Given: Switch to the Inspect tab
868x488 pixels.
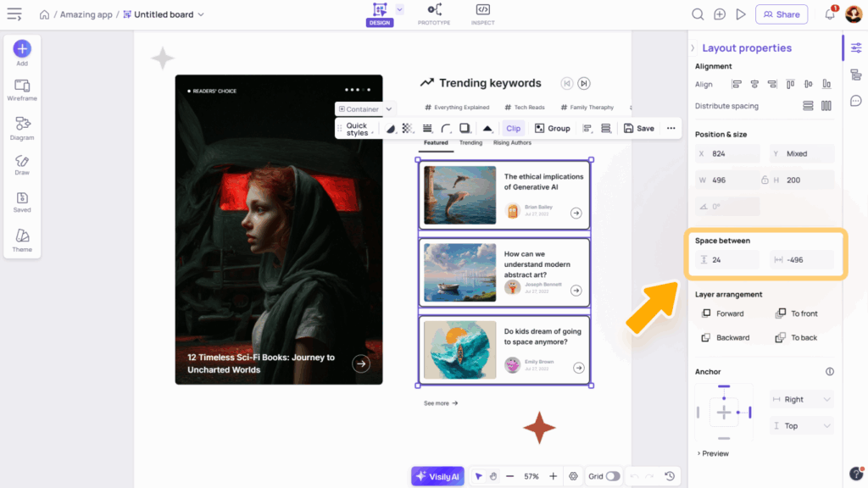Looking at the screenshot, I should (x=482, y=14).
